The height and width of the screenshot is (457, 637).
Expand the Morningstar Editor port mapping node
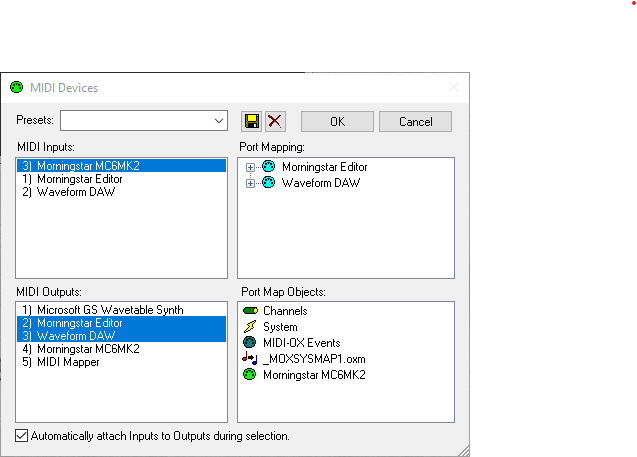coord(250,167)
